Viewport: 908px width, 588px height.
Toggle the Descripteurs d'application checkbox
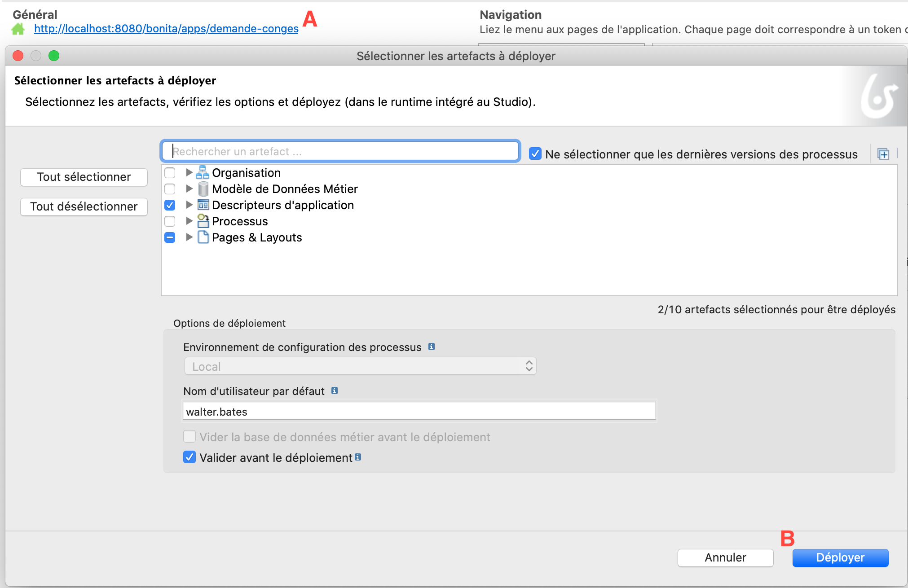click(170, 206)
